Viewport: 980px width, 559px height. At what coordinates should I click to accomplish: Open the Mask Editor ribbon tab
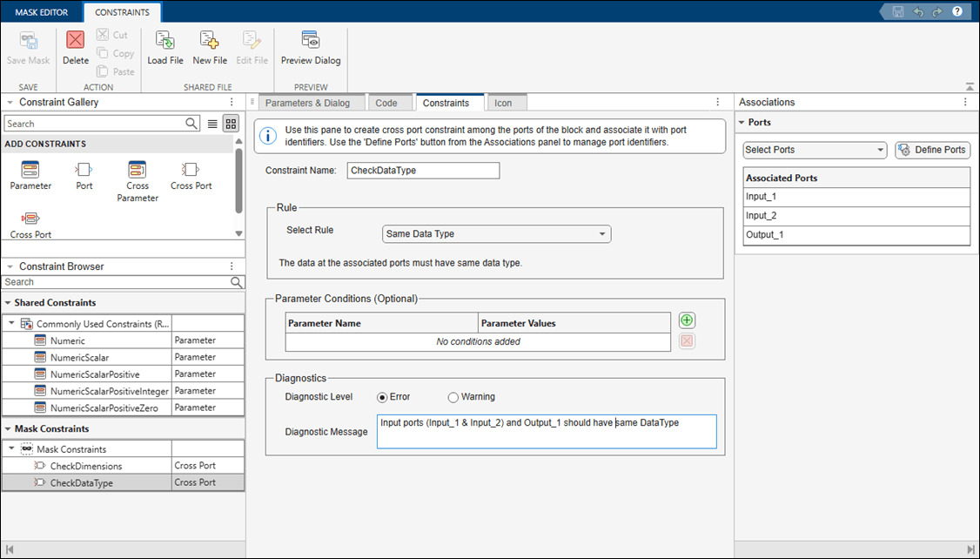pos(41,12)
